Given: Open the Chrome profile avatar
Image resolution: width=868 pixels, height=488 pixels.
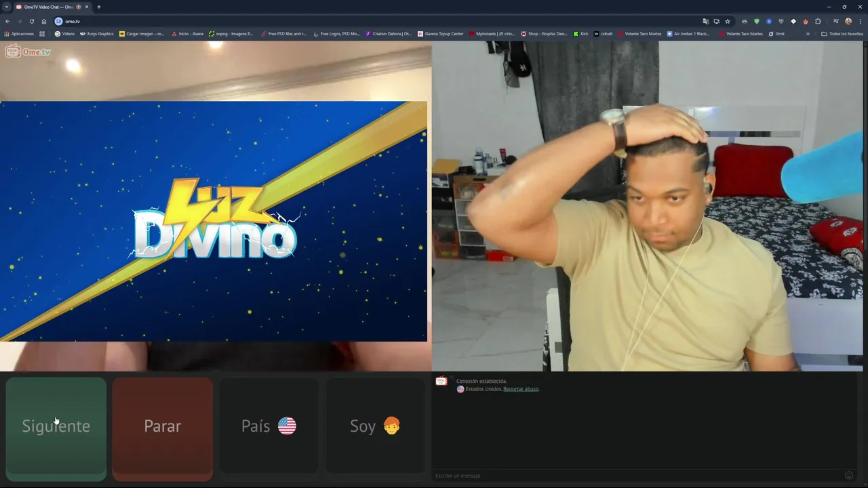Looking at the screenshot, I should point(848,22).
